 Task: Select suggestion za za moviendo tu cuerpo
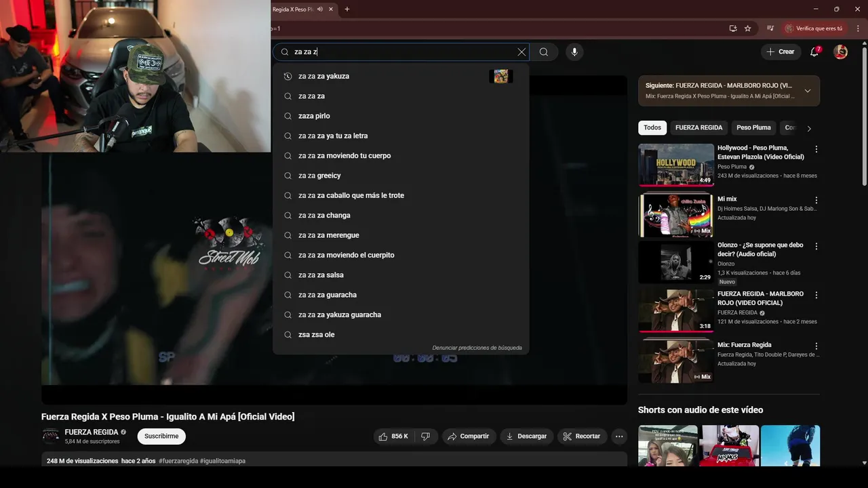click(x=401, y=156)
